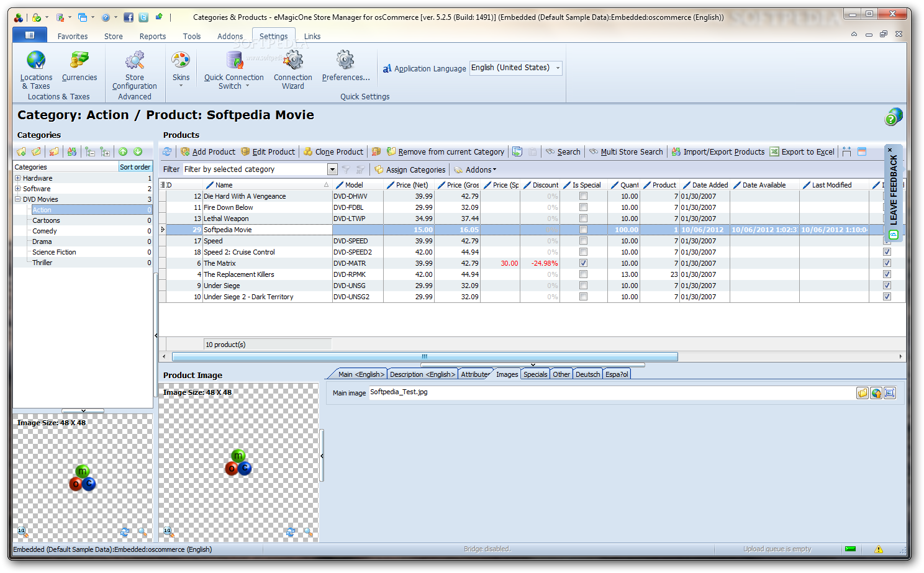Open the Application Language dropdown
Image resolution: width=924 pixels, height=573 pixels.
pyautogui.click(x=558, y=68)
